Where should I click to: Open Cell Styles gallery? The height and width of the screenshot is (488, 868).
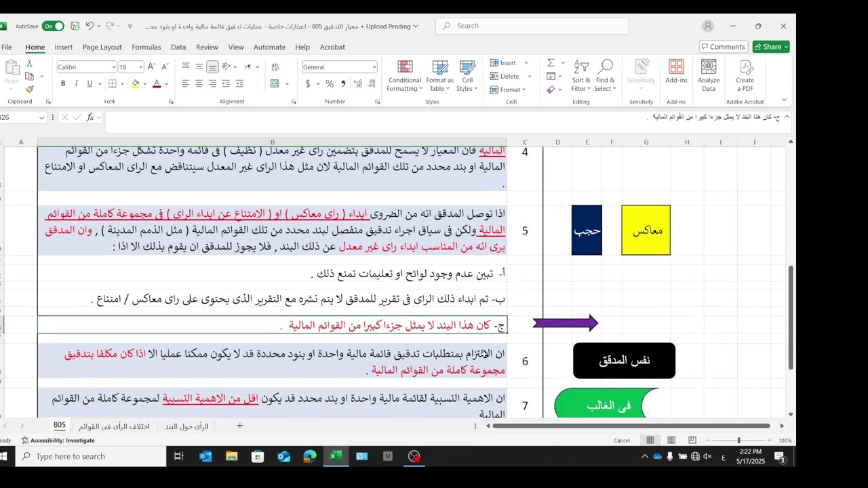[467, 76]
